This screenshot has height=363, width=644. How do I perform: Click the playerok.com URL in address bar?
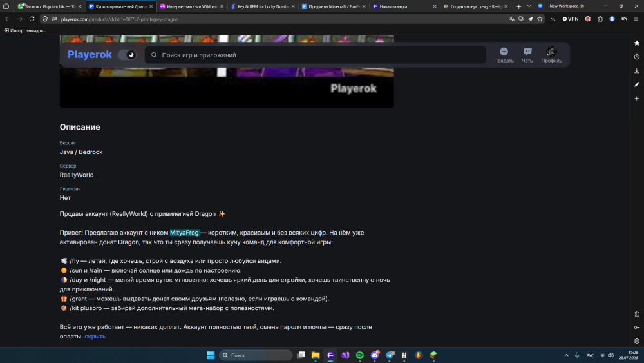[120, 19]
